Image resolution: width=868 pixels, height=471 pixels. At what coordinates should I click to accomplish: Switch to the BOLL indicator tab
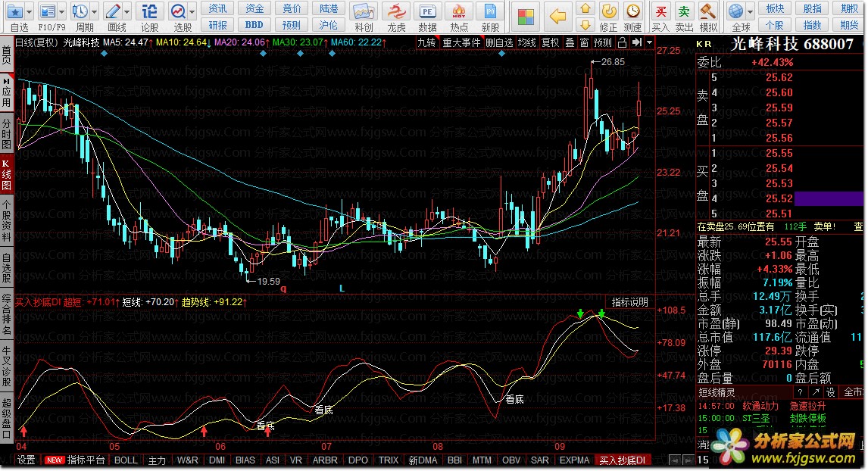click(x=126, y=460)
